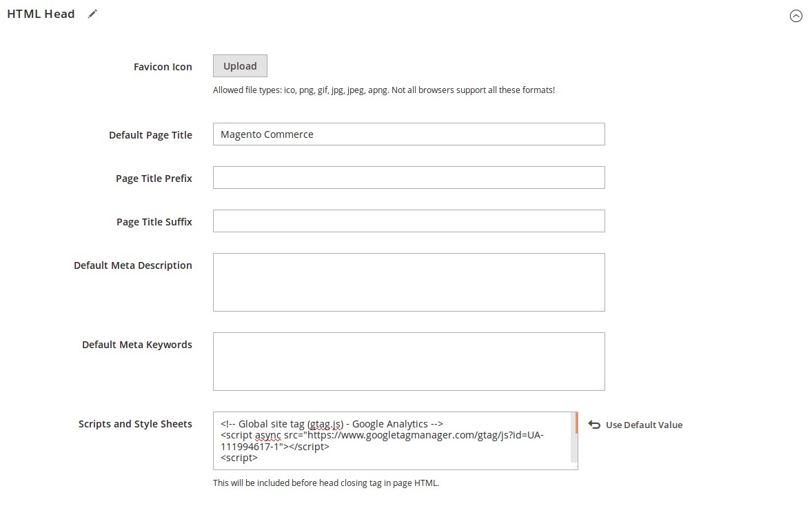
Task: Click the Default Page Title input field
Action: tap(409, 134)
